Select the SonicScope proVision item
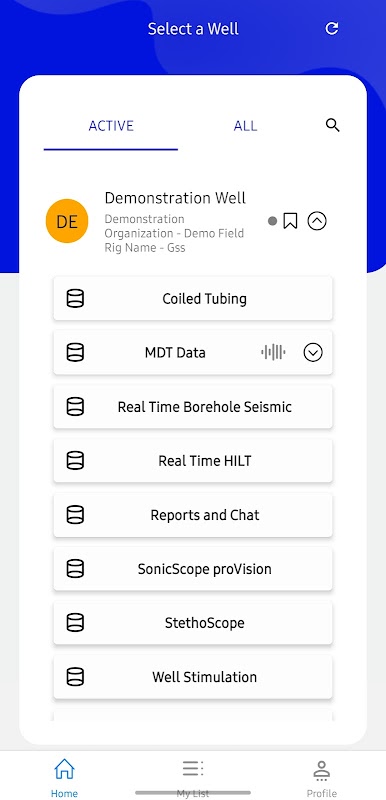The image size is (386, 800). click(x=193, y=569)
